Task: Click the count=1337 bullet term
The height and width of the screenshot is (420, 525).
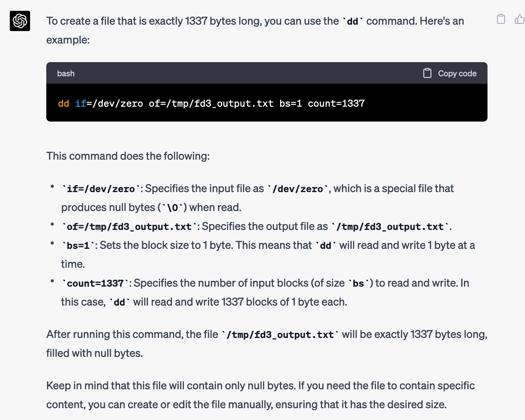Action: [95, 284]
